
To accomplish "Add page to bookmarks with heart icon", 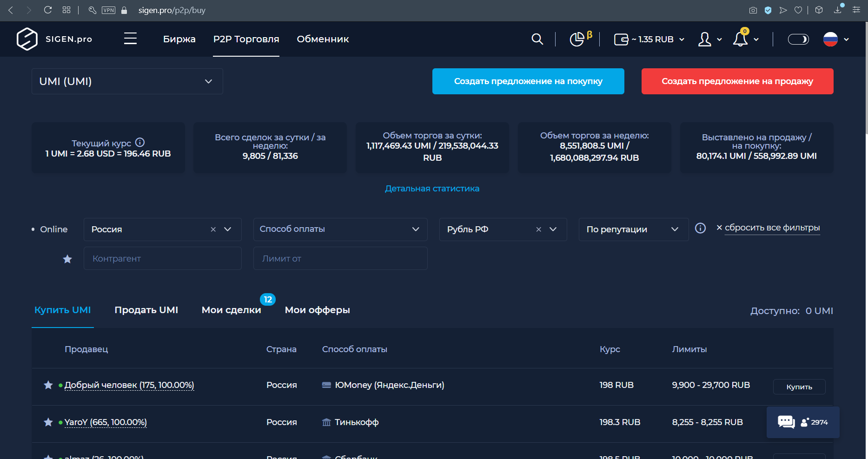I will pos(798,10).
